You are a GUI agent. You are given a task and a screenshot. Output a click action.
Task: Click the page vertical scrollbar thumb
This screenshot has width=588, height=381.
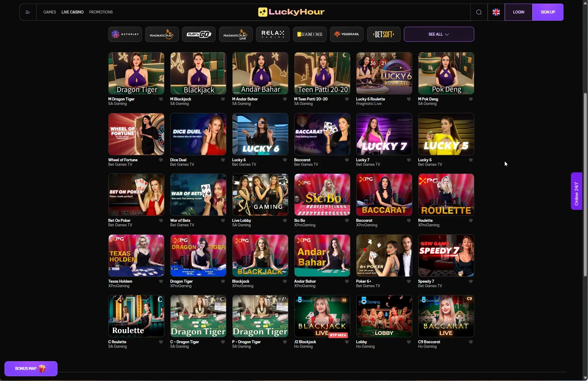pos(585,184)
